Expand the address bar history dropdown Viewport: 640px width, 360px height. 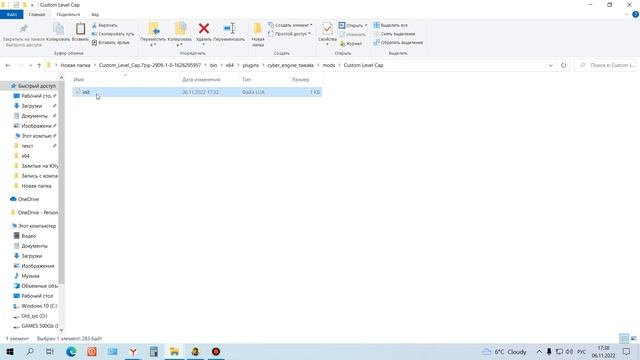550,65
